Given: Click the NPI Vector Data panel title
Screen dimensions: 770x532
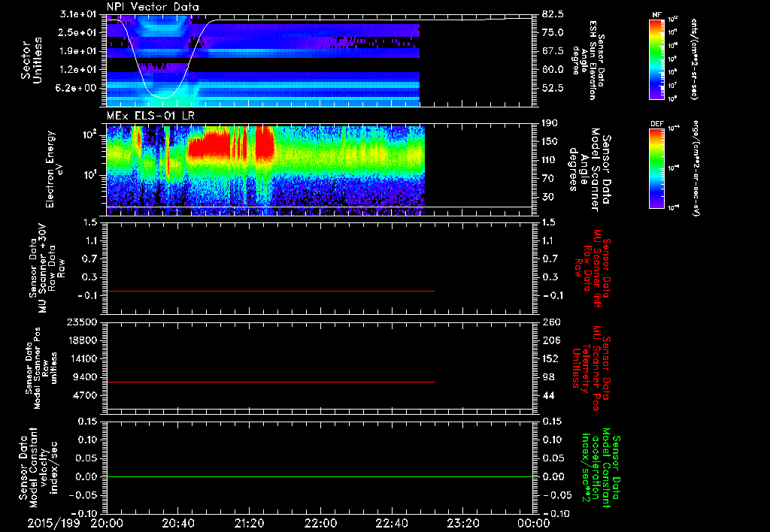Looking at the screenshot, I should pos(153,7).
